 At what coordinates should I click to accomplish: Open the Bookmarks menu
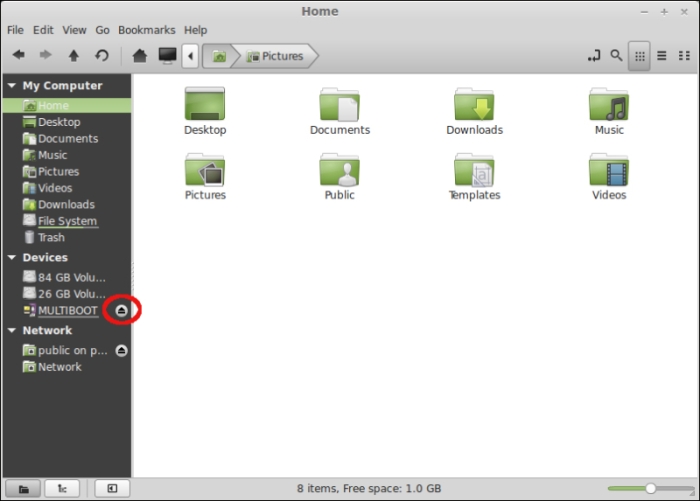[x=146, y=30]
